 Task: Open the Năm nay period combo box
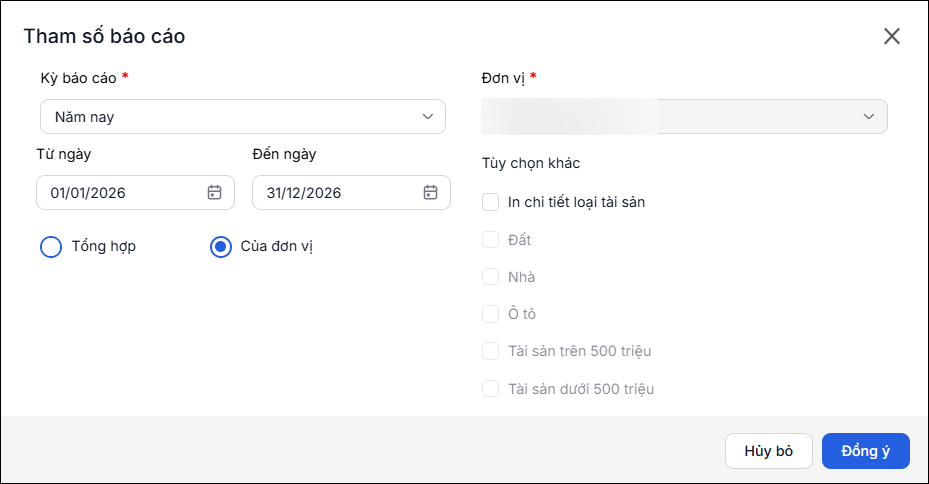point(243,117)
